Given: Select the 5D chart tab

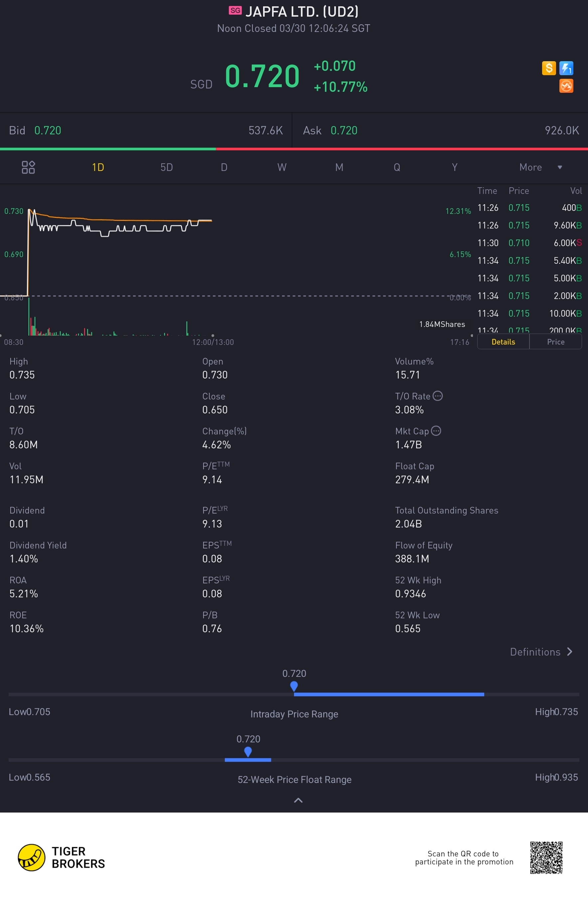Looking at the screenshot, I should [x=167, y=167].
